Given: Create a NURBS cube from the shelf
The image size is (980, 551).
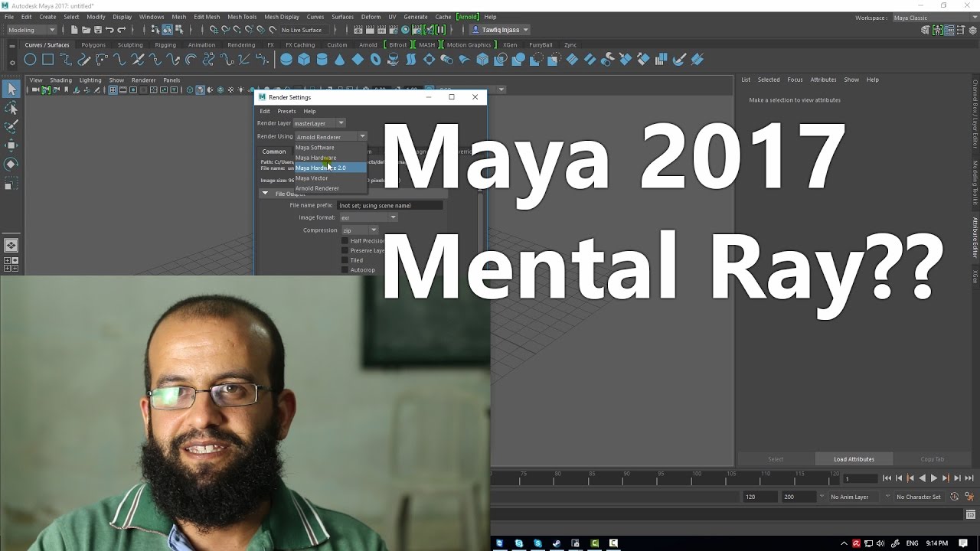Looking at the screenshot, I should click(x=304, y=60).
